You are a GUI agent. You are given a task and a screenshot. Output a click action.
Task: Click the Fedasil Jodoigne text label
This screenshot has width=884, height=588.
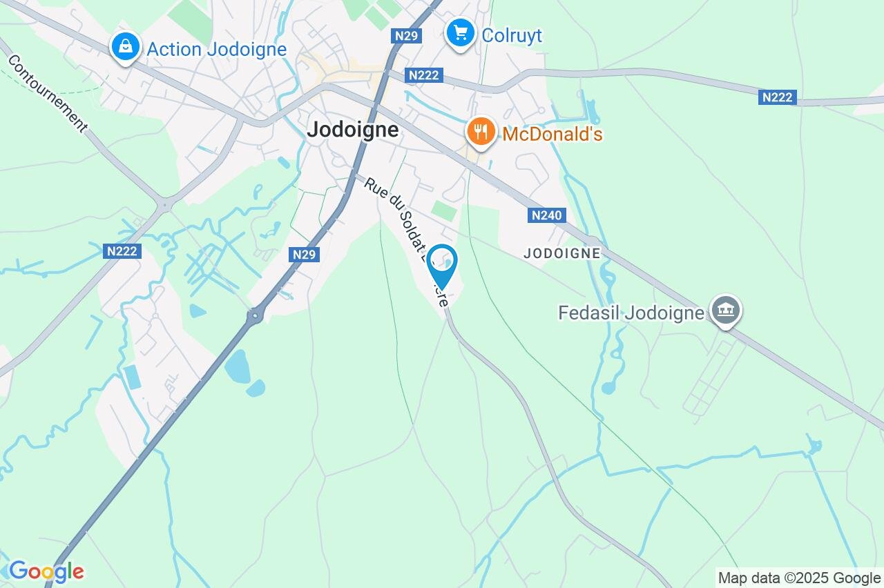pyautogui.click(x=631, y=313)
